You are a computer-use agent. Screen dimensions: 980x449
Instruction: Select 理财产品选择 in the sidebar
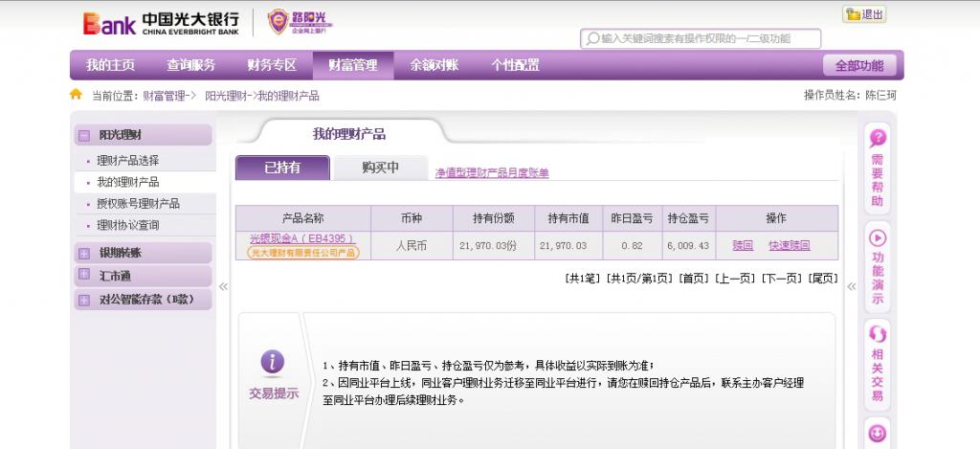pos(127,160)
